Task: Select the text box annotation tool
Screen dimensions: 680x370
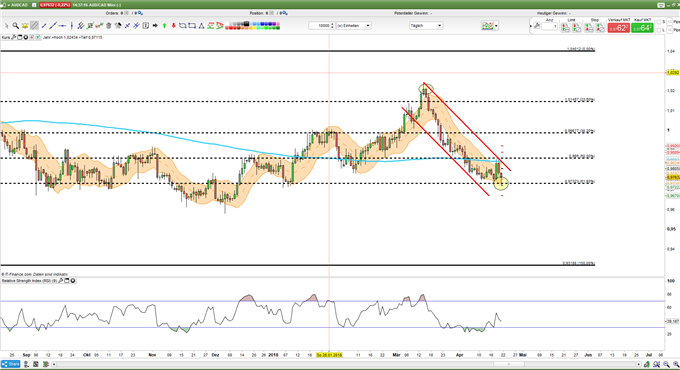Action: tap(146, 26)
